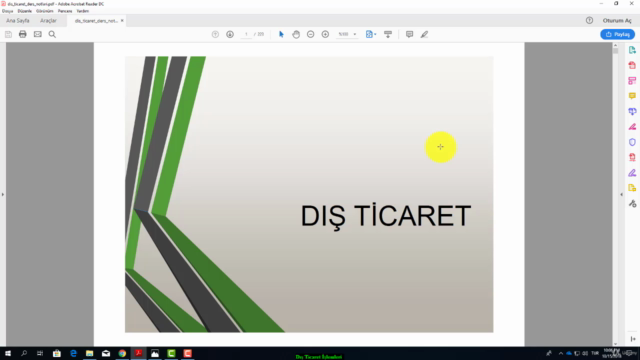Viewport: 640px width, 360px height.
Task: Open Microsoft Edge from the taskbar
Action: (73, 353)
